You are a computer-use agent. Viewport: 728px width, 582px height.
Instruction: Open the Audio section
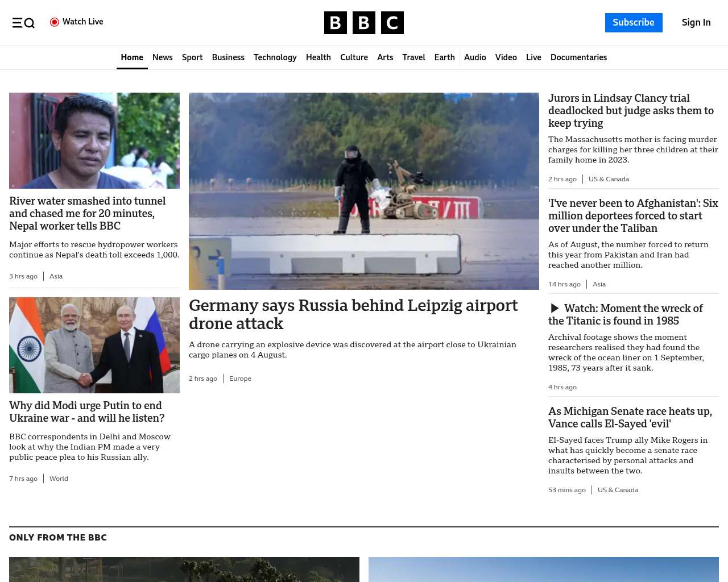475,57
